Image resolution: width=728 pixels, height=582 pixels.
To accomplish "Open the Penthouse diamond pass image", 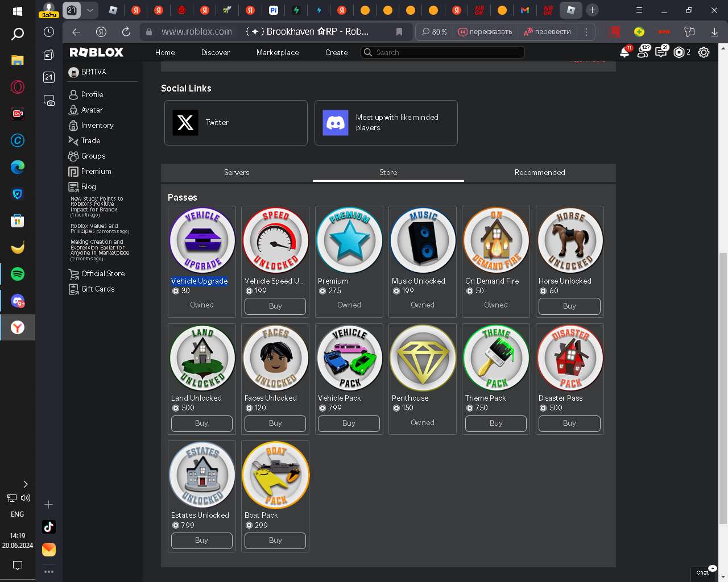I will (x=423, y=358).
